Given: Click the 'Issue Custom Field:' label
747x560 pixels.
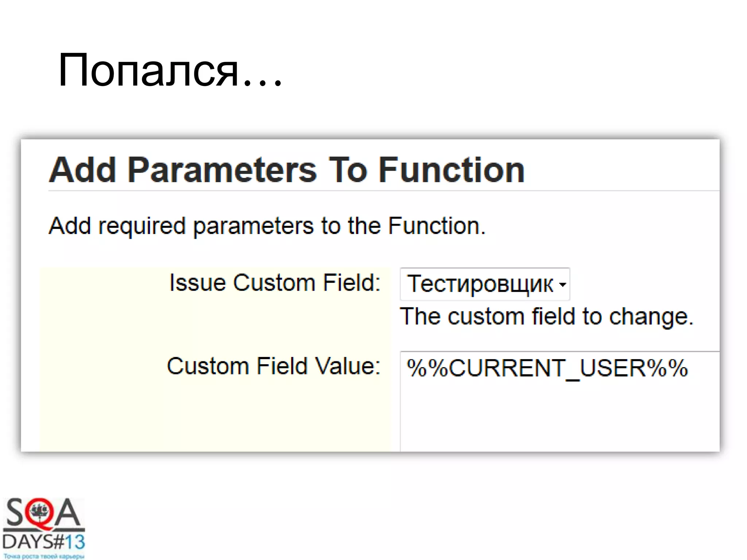Looking at the screenshot, I should coord(275,283).
